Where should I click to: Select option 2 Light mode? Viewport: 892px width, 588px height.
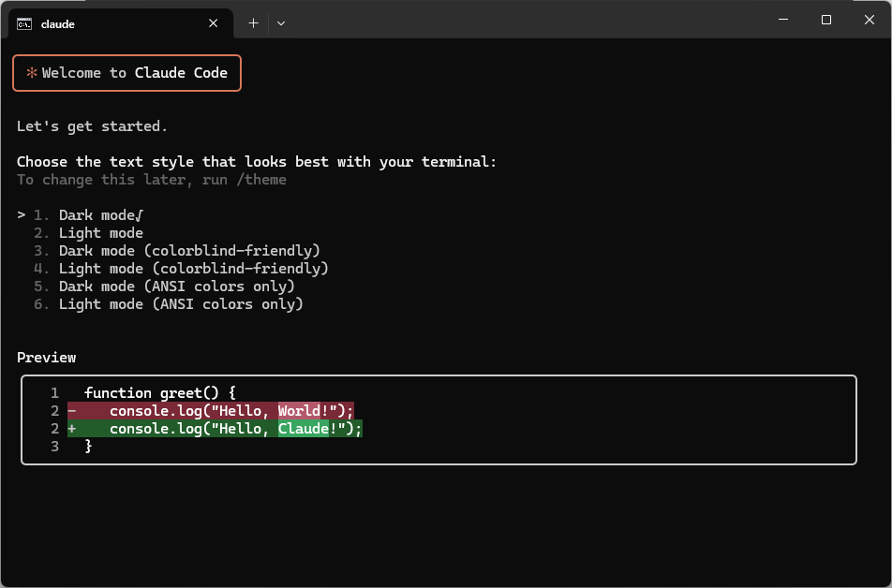[x=88, y=233]
